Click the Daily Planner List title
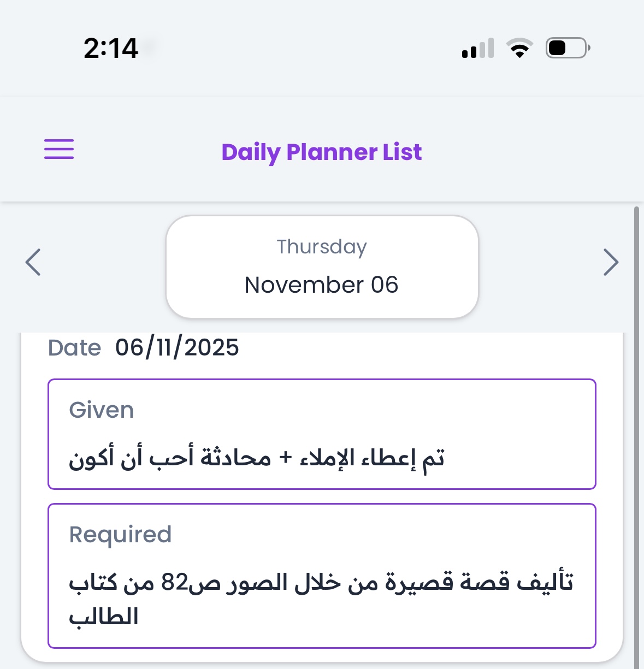 [x=322, y=152]
